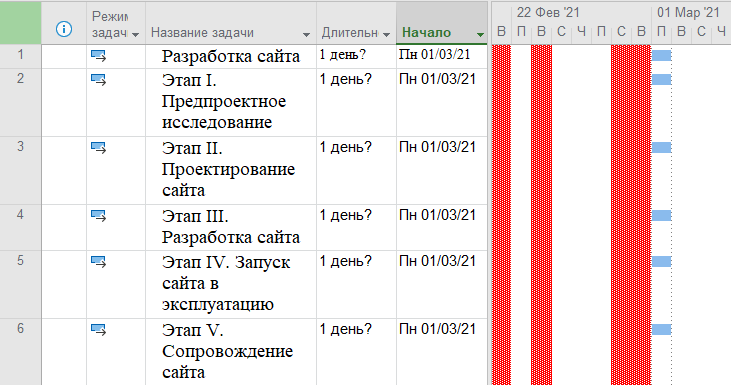Open the Режим задачи column filter dropdown
The height and width of the screenshot is (385, 731).
coord(135,34)
